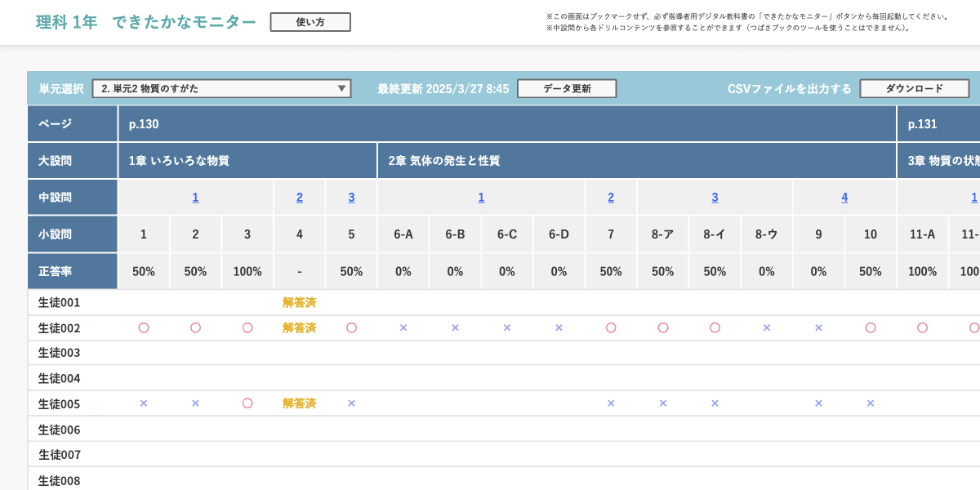Click 生徒002's circle mark for 小設問 7
The height and width of the screenshot is (490, 980).
(611, 327)
